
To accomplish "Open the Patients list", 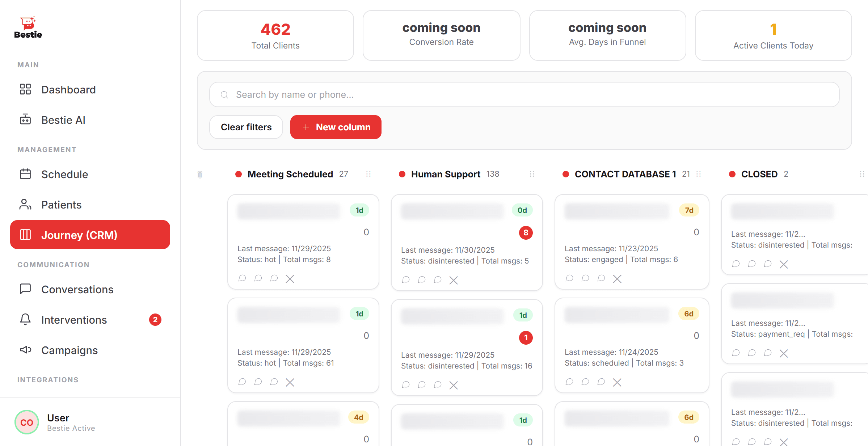I will pyautogui.click(x=90, y=205).
